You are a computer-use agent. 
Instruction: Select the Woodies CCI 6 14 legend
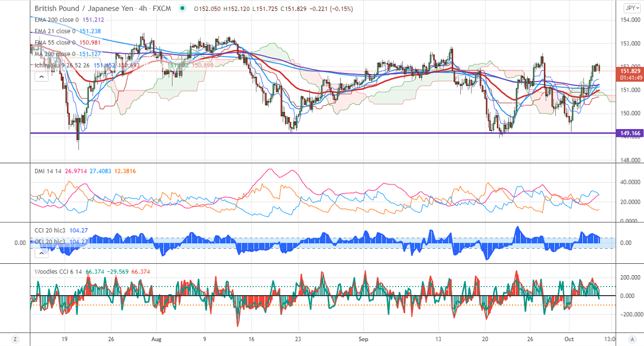58,272
